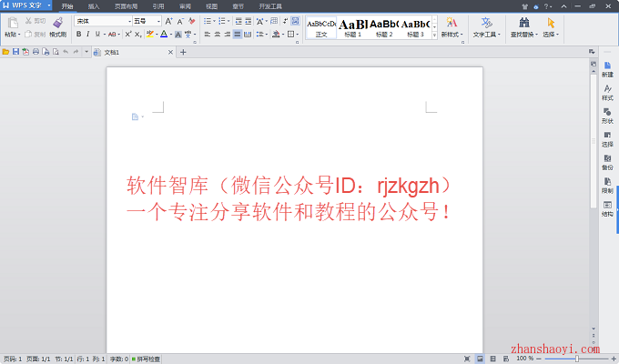Decrease font size with A- icon
This screenshot has height=364, width=619.
pos(180,21)
